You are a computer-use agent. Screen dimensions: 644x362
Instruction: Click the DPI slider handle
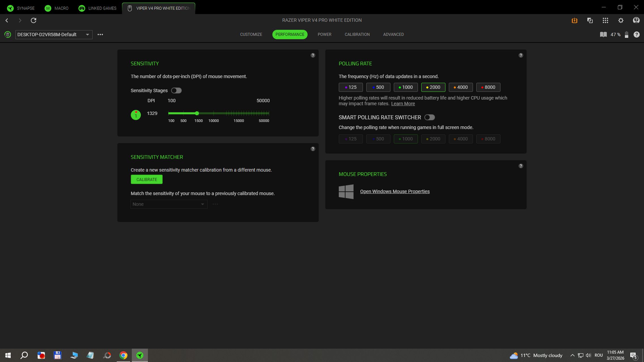coord(197,113)
